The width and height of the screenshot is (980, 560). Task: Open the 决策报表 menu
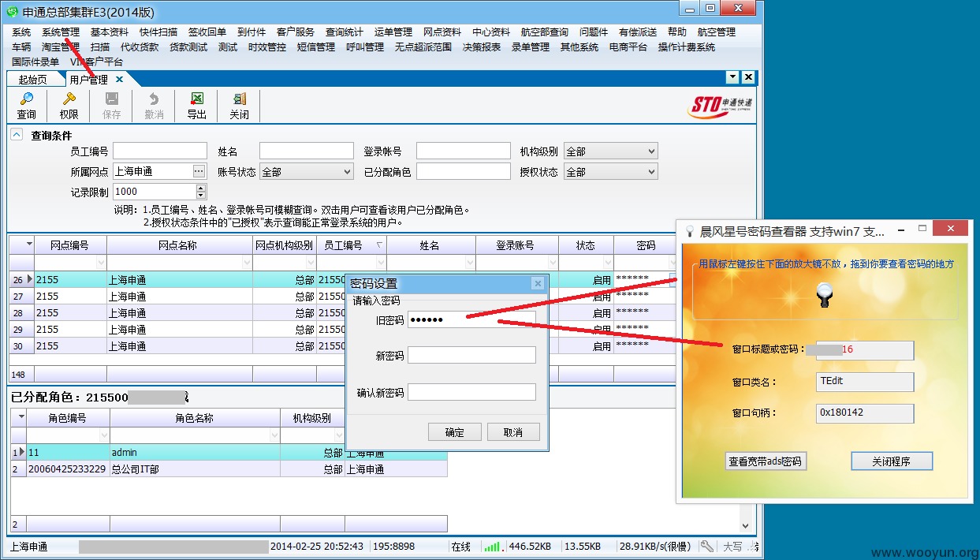pyautogui.click(x=482, y=47)
